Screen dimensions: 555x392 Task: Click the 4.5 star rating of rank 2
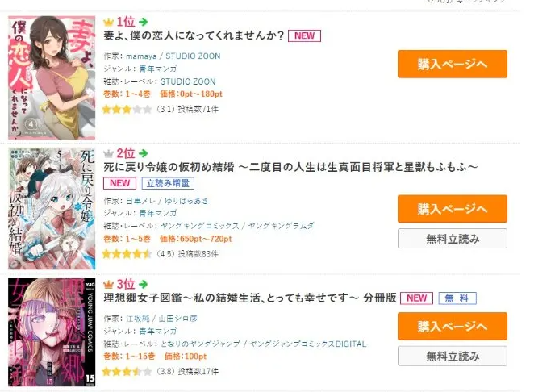pos(127,254)
